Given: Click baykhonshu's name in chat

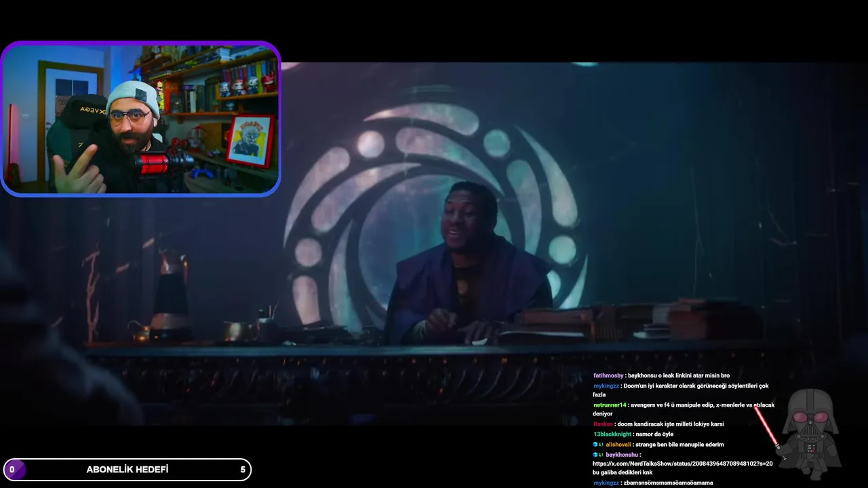Looking at the screenshot, I should (622, 455).
